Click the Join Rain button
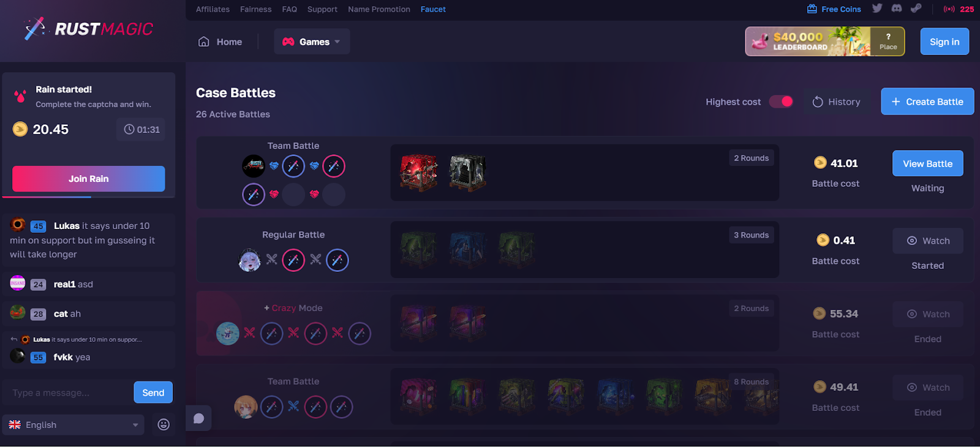The width and height of the screenshot is (980, 447). (x=89, y=179)
